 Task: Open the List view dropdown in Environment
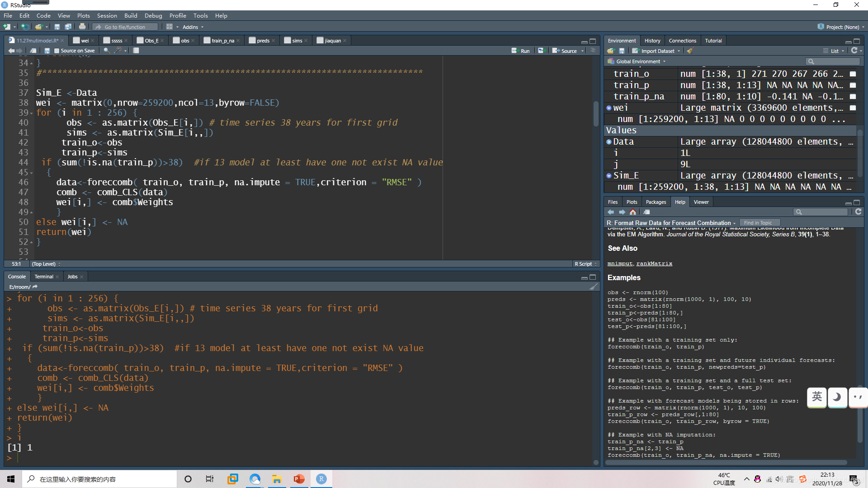click(834, 51)
